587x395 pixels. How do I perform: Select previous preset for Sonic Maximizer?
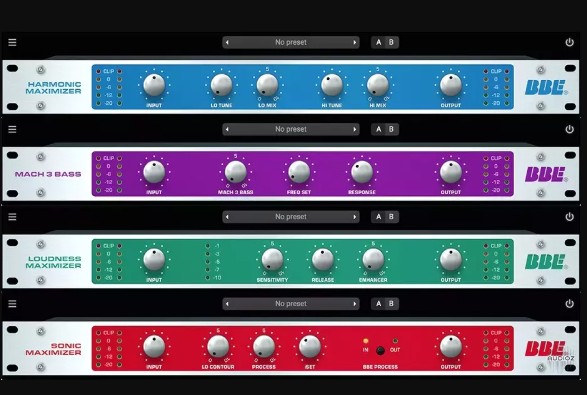point(227,304)
